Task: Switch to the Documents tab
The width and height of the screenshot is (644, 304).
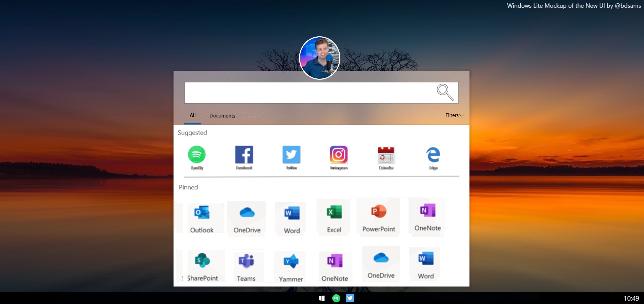Action: click(x=222, y=116)
